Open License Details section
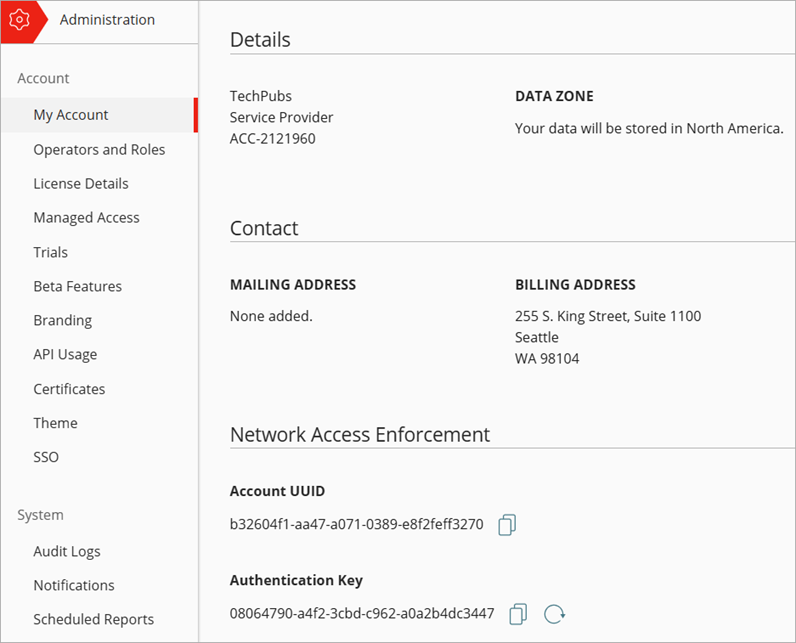Screen dimensions: 796x643 (81, 183)
